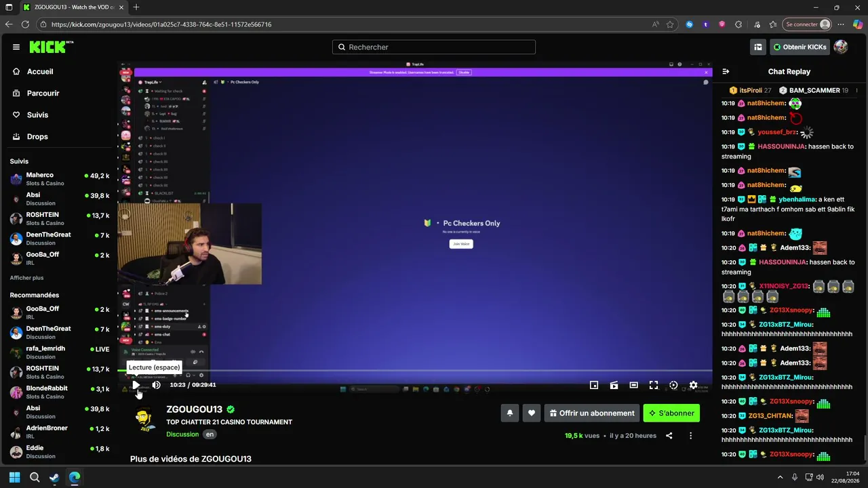The image size is (868, 488).
Task: Click top chatter itsPiroli
Action: [x=751, y=90]
